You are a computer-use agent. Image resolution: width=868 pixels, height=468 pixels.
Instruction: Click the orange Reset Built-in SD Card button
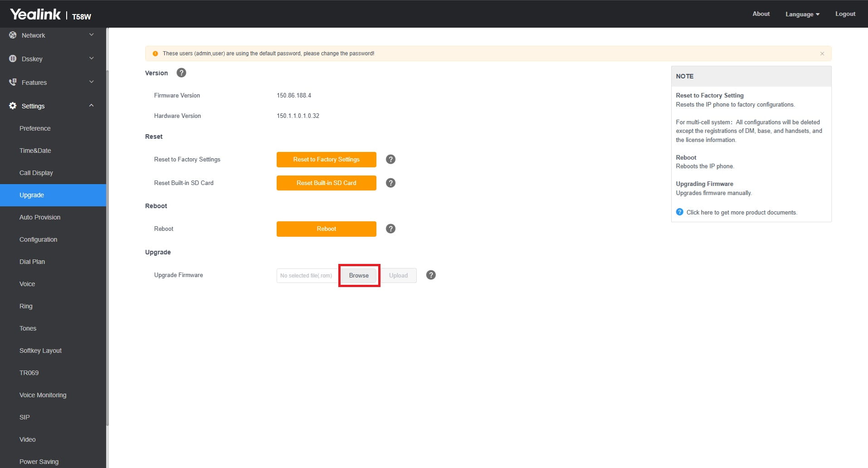[327, 183]
